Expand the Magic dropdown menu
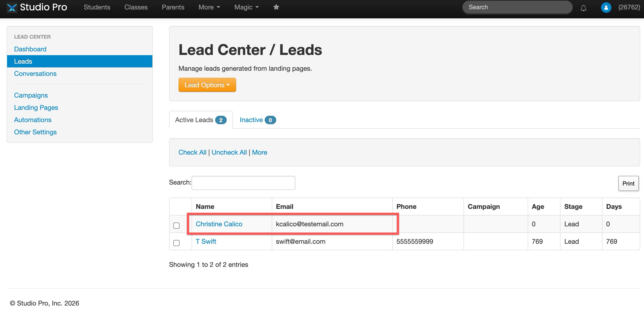This screenshot has height=314, width=644. pyautogui.click(x=246, y=7)
